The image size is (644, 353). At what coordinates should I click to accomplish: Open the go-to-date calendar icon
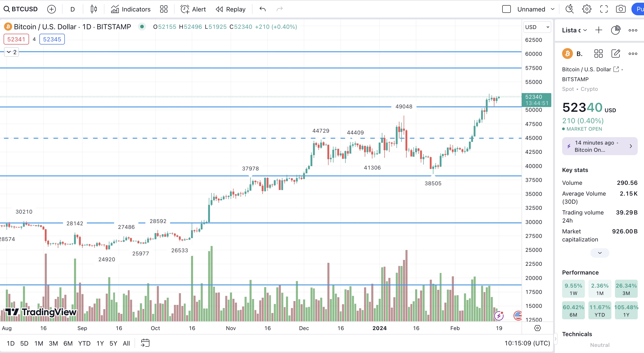point(145,343)
